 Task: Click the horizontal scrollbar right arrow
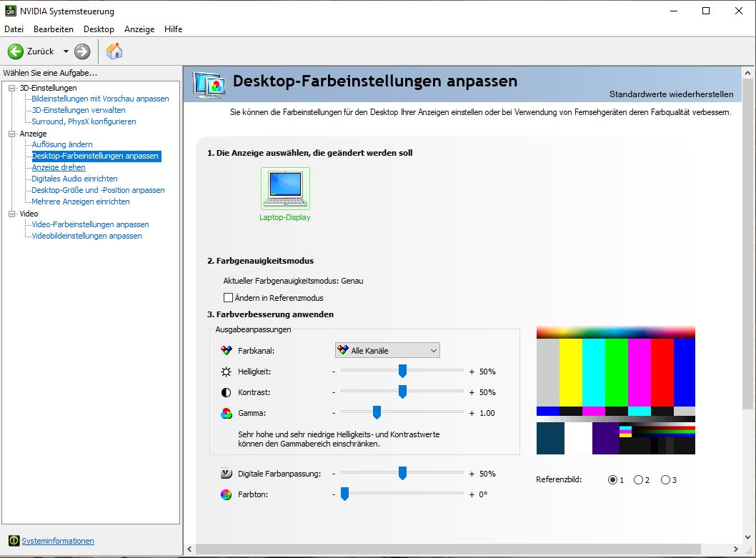coord(736,549)
